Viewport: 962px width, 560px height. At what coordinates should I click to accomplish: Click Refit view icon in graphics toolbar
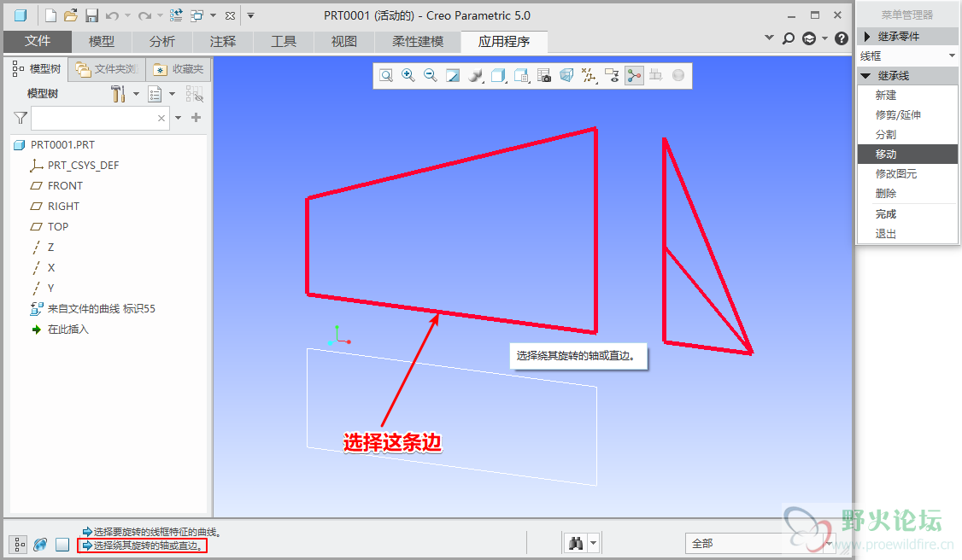(x=386, y=75)
